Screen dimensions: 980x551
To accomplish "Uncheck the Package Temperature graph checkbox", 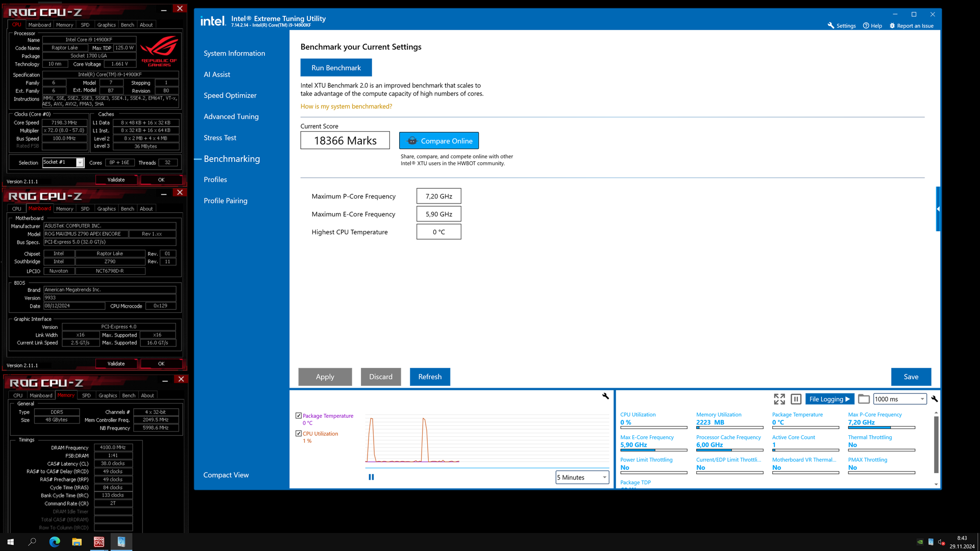I will click(299, 416).
